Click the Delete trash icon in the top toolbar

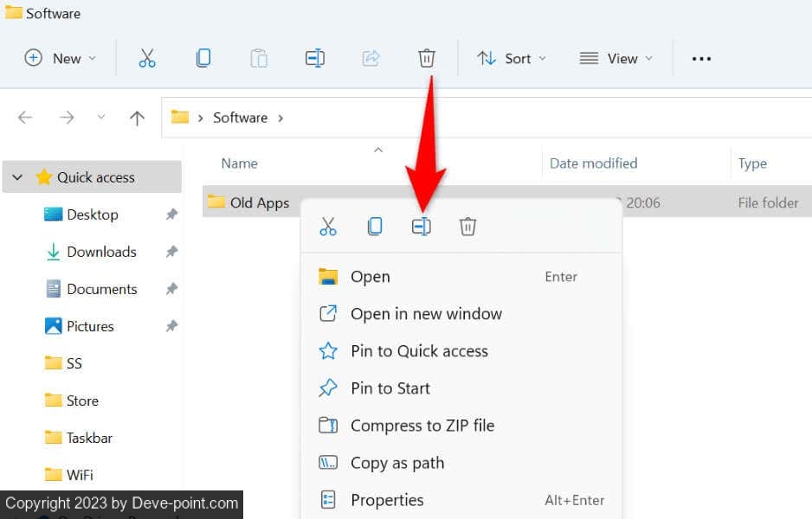point(426,58)
